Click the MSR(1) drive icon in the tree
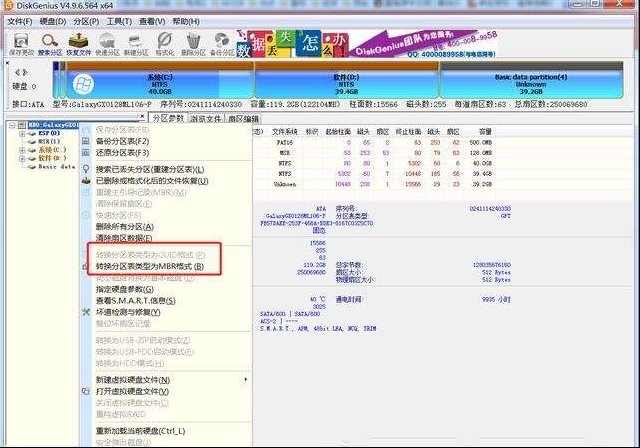640x448 pixels. click(x=32, y=142)
